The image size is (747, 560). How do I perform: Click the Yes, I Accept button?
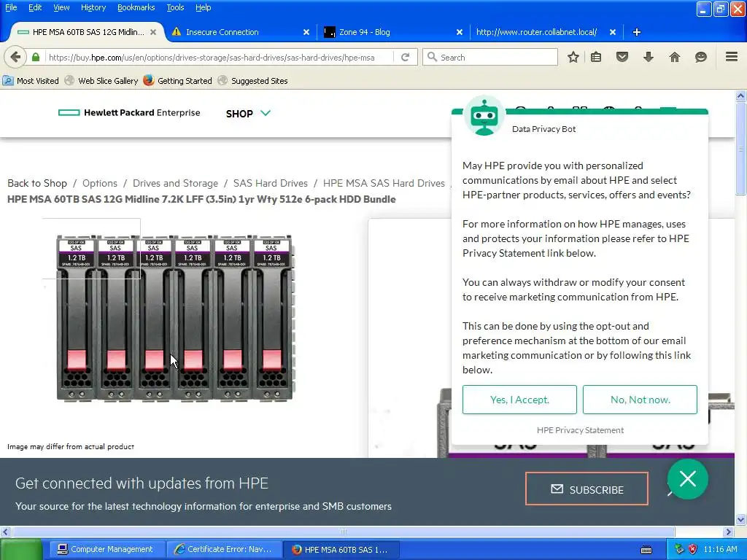click(519, 400)
